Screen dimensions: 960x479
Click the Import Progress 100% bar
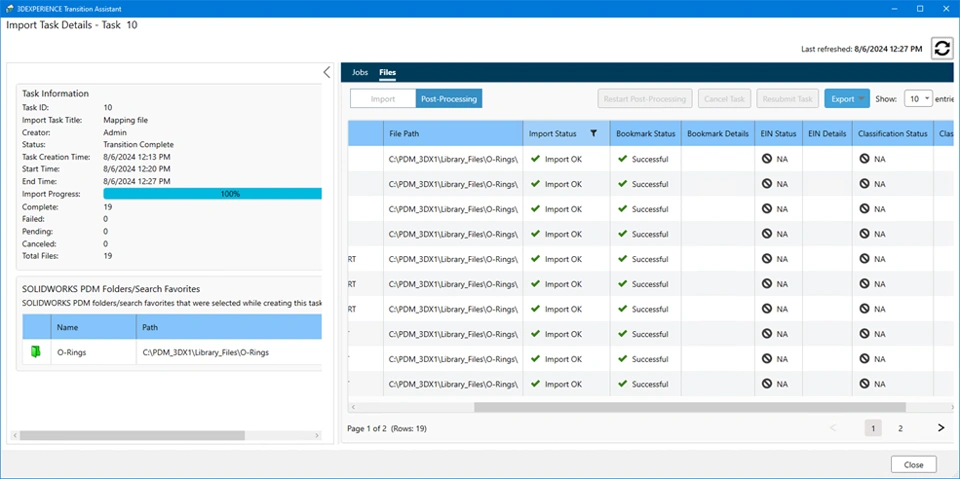click(x=212, y=194)
